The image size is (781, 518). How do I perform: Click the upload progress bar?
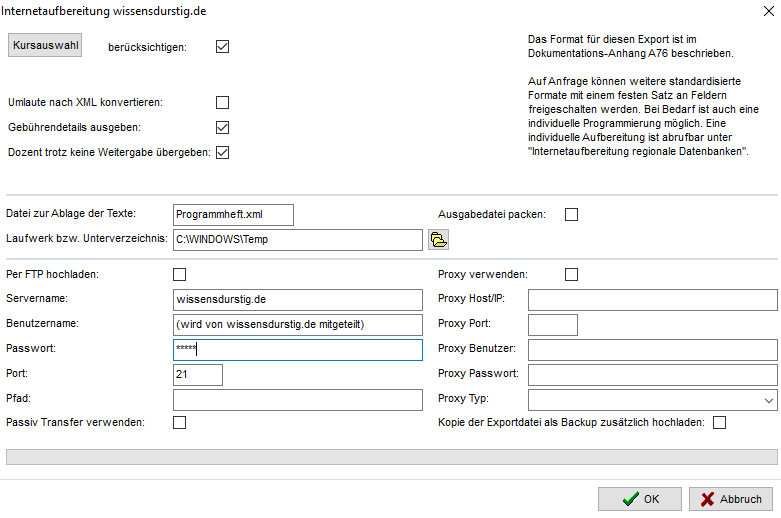coord(391,457)
